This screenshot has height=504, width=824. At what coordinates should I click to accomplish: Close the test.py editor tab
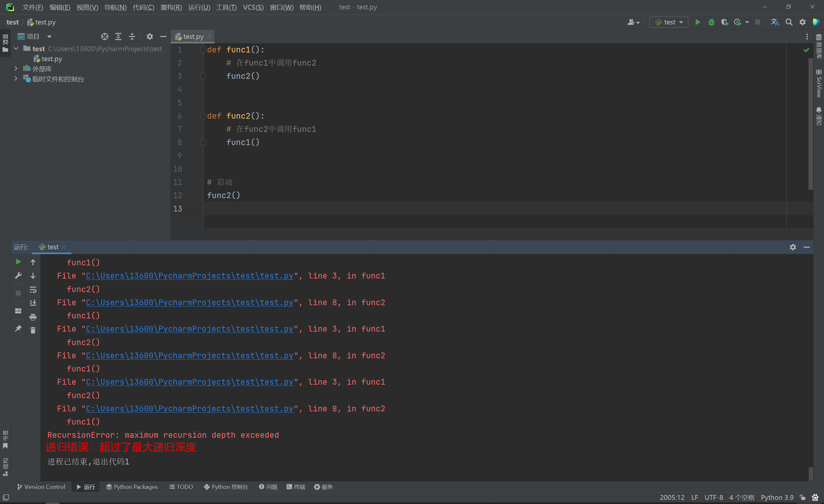coord(209,36)
